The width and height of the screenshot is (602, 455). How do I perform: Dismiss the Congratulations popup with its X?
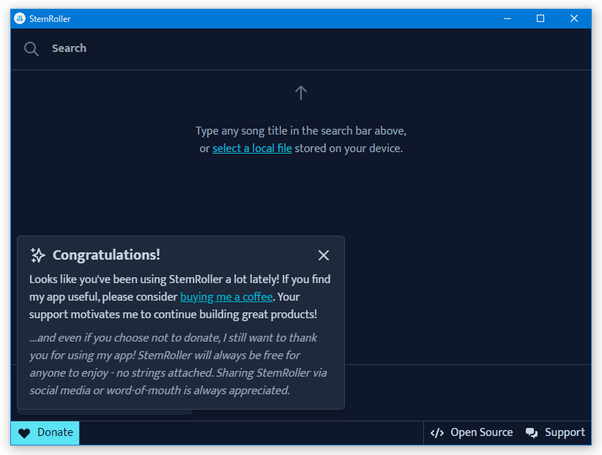point(323,255)
